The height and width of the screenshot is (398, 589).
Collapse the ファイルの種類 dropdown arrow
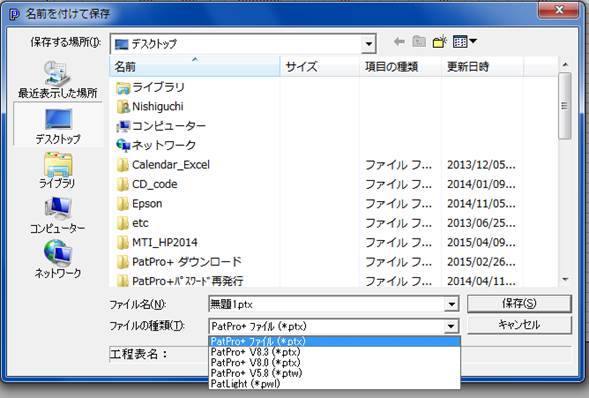(452, 326)
